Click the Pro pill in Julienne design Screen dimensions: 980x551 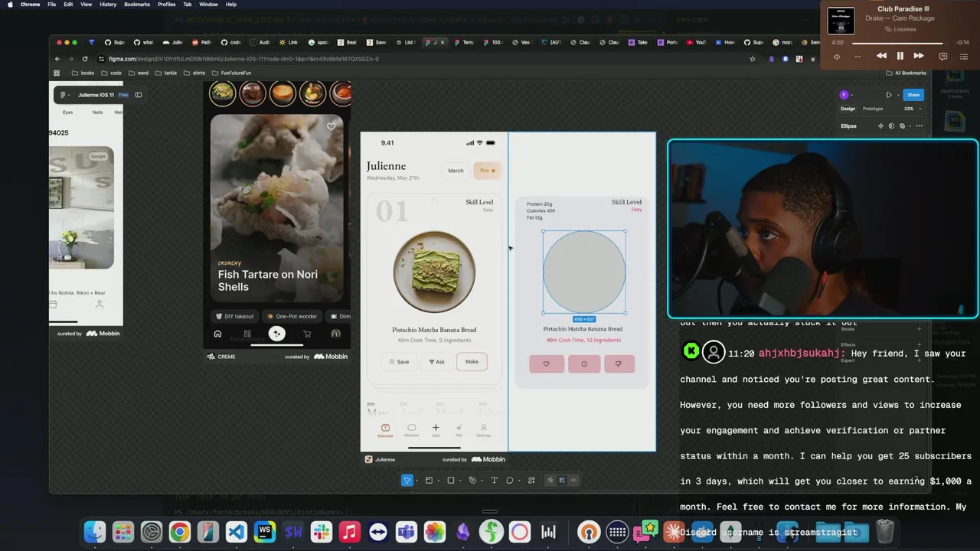[487, 171]
